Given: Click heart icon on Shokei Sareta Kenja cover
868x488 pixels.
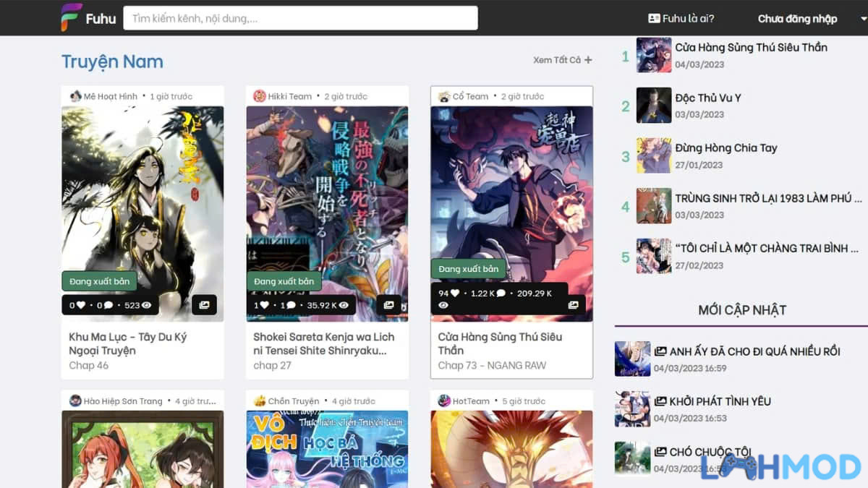Looking at the screenshot, I should tap(264, 305).
